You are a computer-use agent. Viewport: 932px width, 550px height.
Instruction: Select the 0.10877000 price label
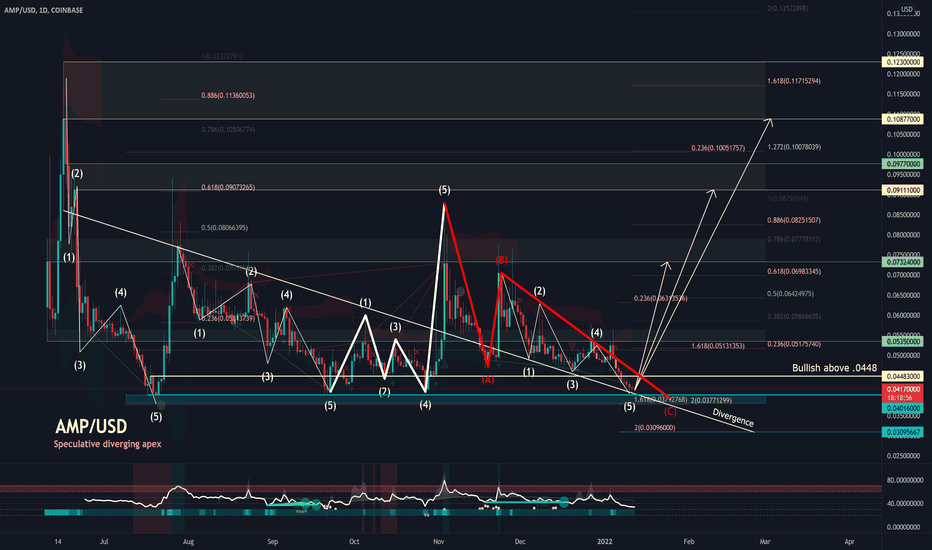point(903,120)
